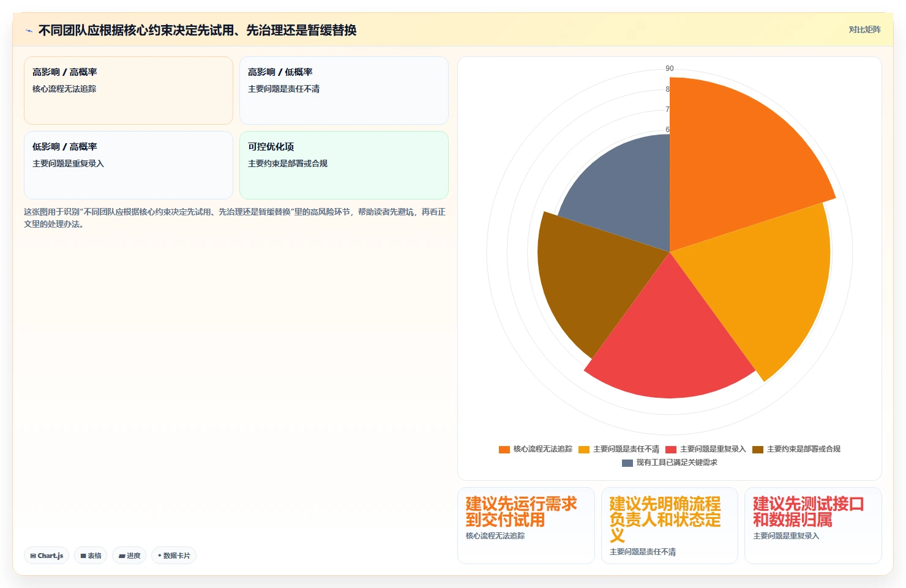Viewport: 906px width, 588px height.
Task: Click 主要约束是部署或合规 text in green card
Action: click(x=288, y=163)
